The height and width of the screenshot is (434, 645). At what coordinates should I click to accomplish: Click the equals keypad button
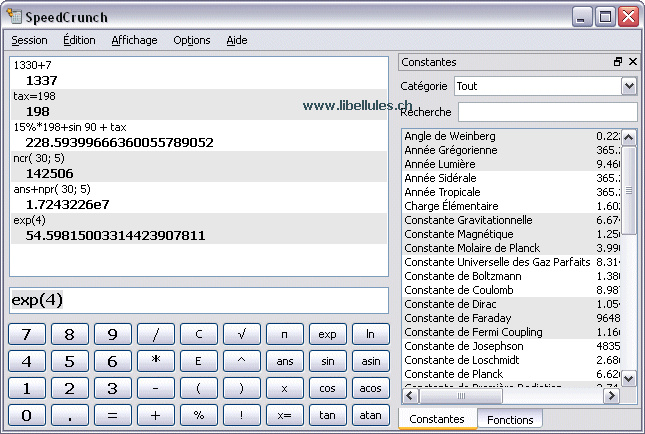tap(113, 415)
